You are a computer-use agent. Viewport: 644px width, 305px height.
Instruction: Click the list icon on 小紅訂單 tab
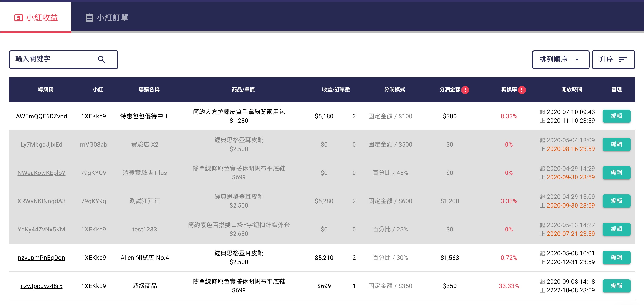(x=89, y=18)
